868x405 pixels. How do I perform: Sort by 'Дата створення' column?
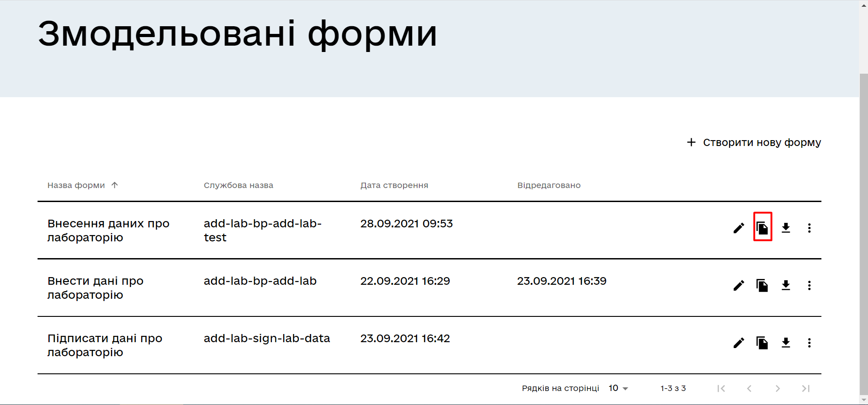pos(394,185)
